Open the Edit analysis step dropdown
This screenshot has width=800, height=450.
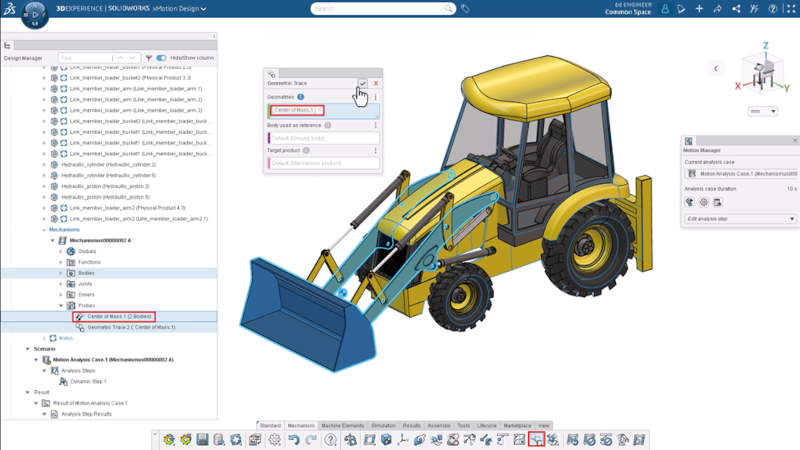coord(740,219)
